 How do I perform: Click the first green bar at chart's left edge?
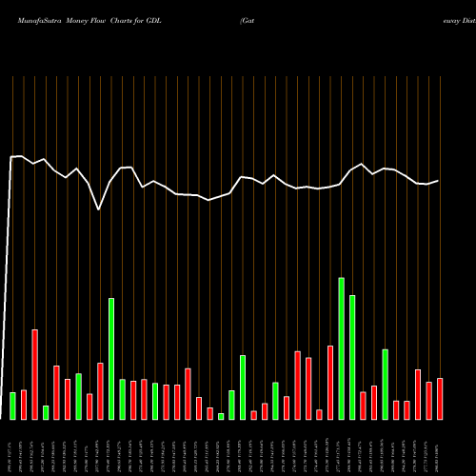[x=12, y=407]
